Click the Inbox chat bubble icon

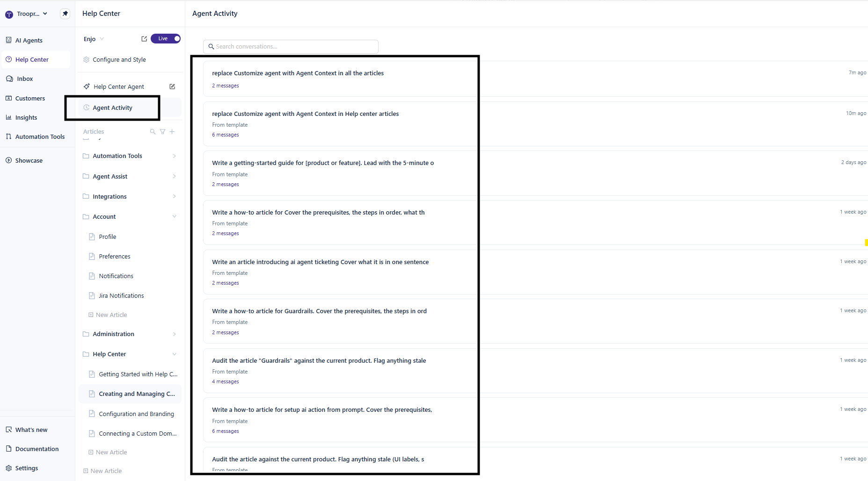pos(9,79)
